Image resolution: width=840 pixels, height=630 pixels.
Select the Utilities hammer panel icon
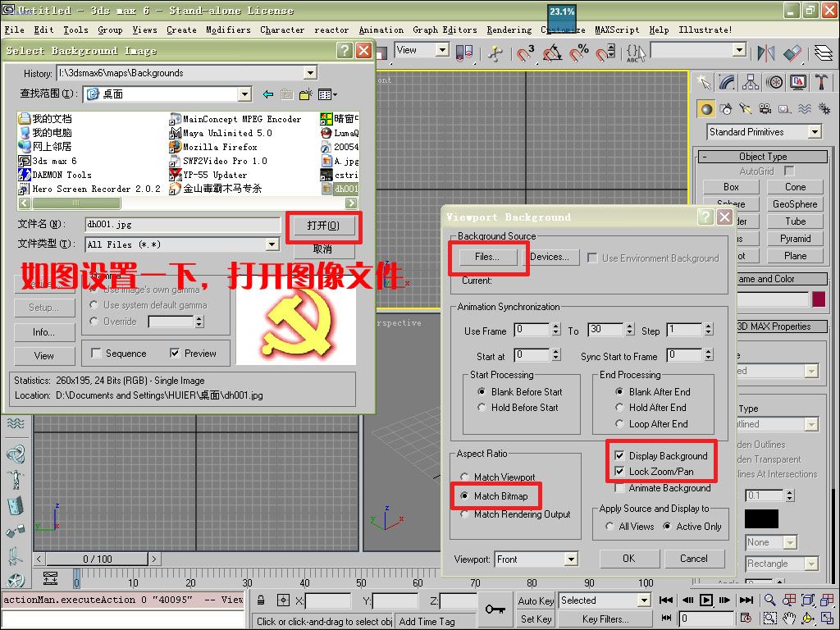pyautogui.click(x=822, y=82)
